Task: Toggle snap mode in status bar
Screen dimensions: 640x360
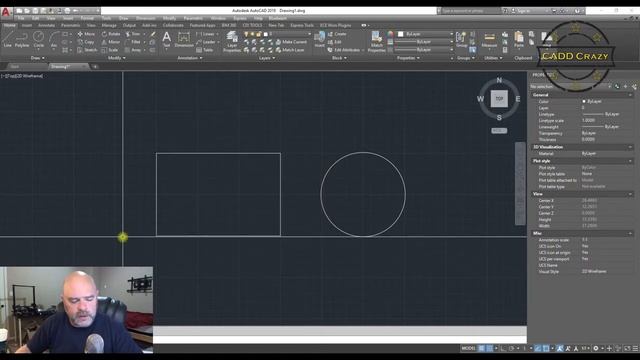Action: (489, 348)
